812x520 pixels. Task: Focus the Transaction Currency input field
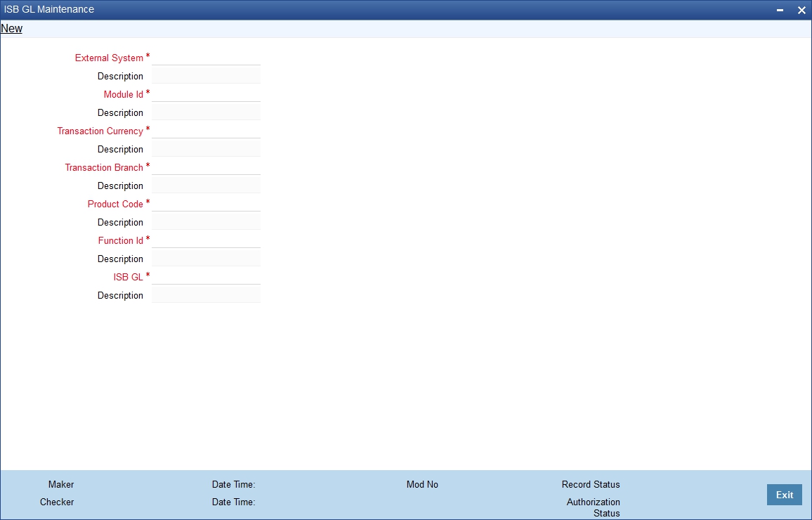click(206, 131)
